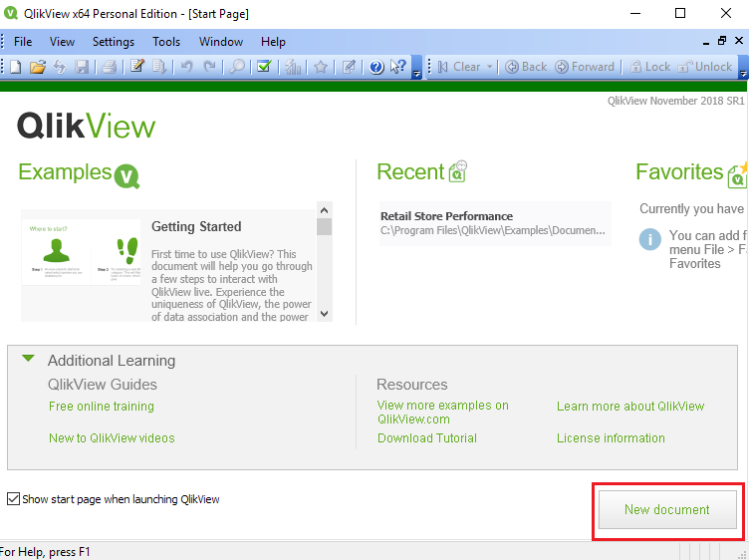The image size is (749, 560).
Task: Open the standard toolbar options overflow arrow
Action: pos(416,68)
